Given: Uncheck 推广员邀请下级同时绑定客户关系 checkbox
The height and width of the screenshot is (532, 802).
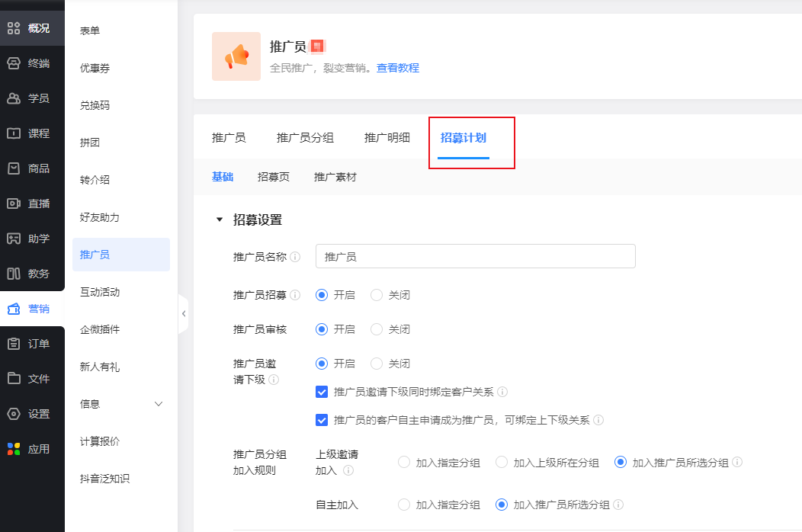Looking at the screenshot, I should point(322,392).
